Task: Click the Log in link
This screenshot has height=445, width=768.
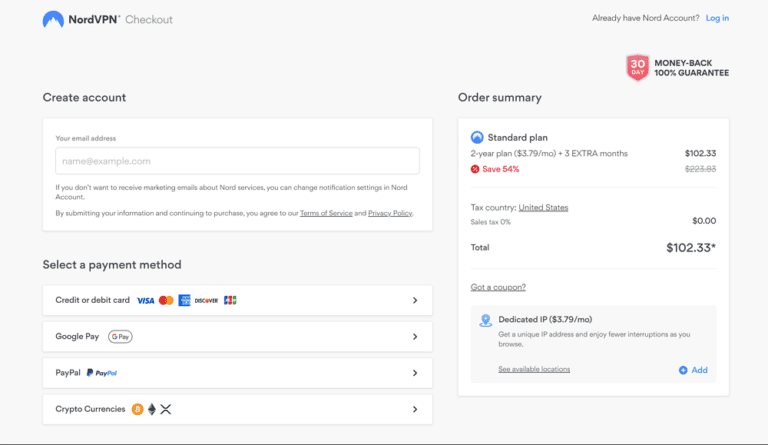Action: click(x=717, y=18)
